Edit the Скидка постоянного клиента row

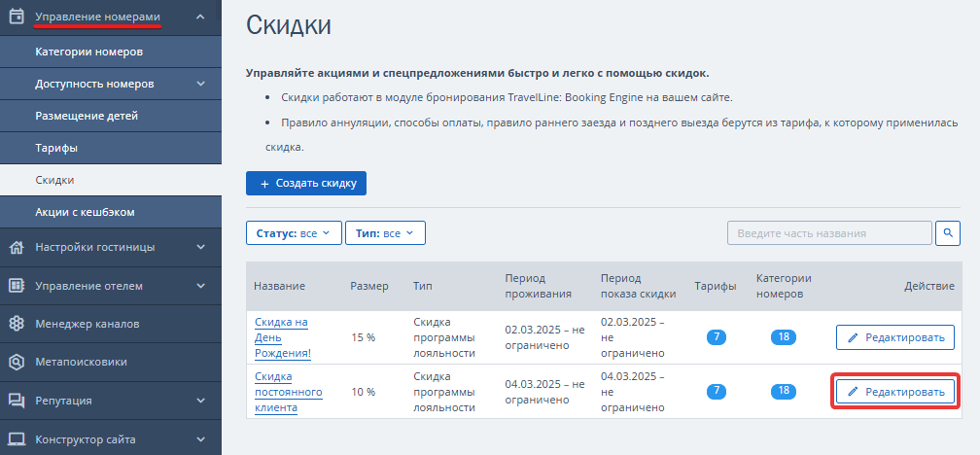click(x=895, y=392)
